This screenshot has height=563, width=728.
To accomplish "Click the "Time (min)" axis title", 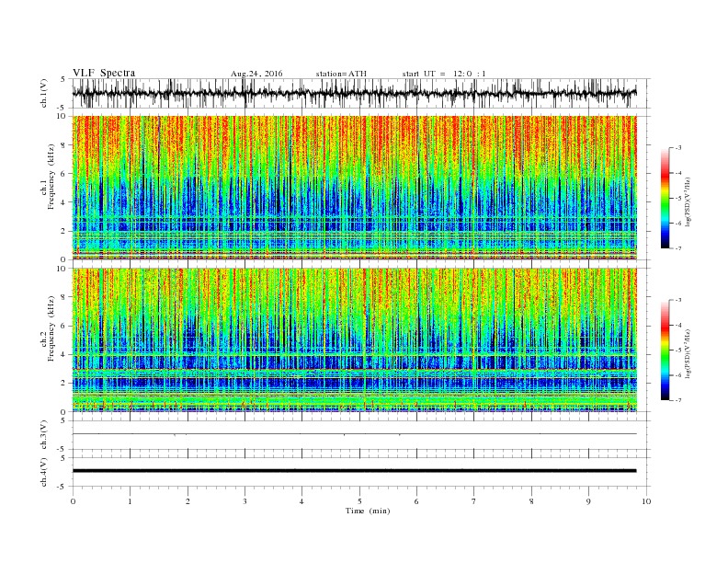I will click(368, 511).
